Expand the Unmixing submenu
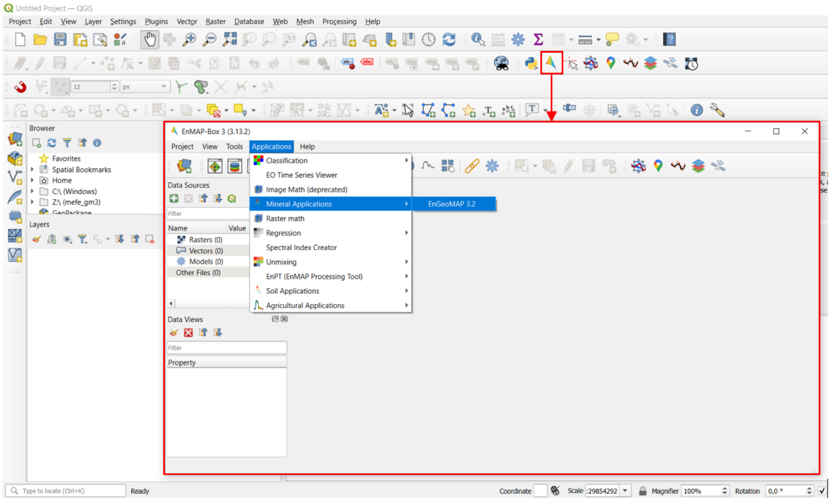This screenshot has width=831, height=504. coord(331,262)
